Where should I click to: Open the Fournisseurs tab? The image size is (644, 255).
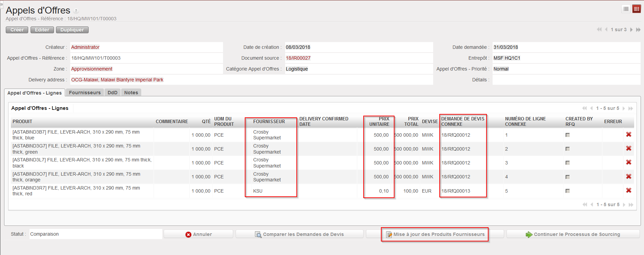85,93
